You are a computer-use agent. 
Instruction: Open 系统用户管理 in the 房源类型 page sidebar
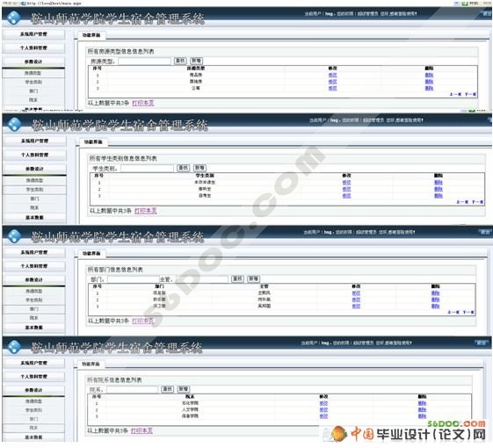pos(33,34)
